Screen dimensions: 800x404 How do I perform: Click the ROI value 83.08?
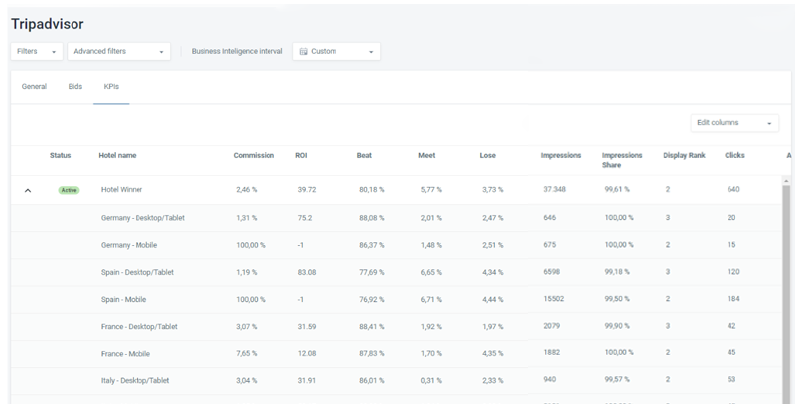[307, 272]
